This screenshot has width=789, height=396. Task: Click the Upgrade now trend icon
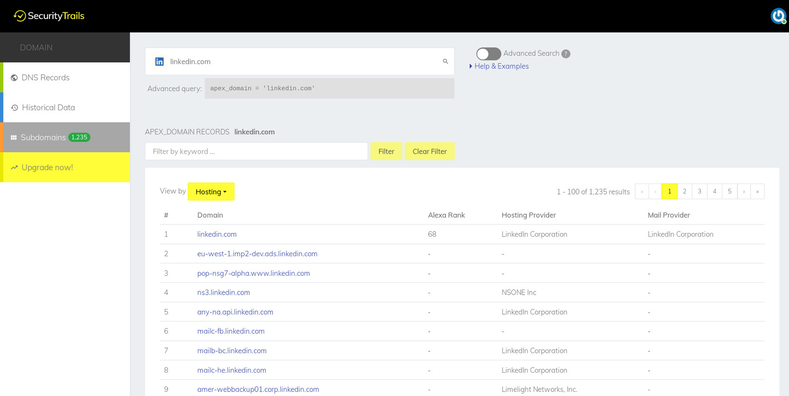click(14, 167)
